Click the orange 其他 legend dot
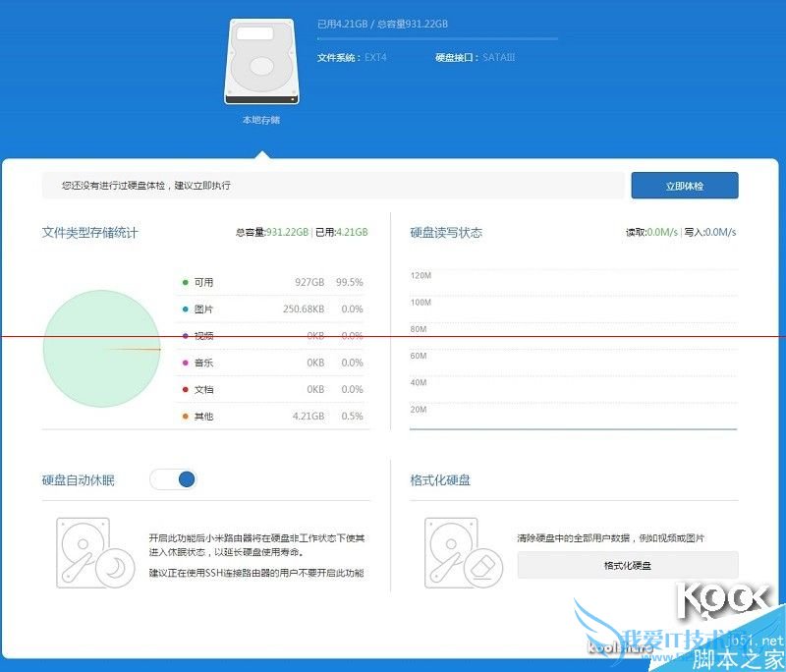 click(185, 417)
